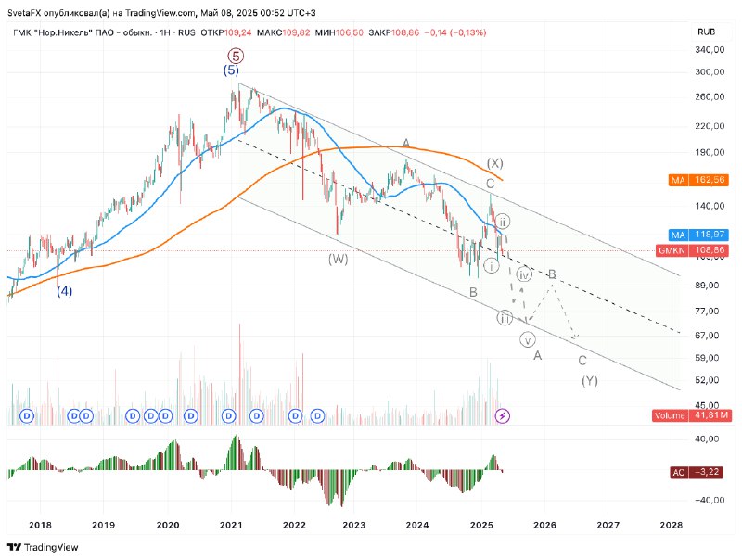Select the C label just above (Y)
This screenshot has width=742, height=560.
[582, 361]
